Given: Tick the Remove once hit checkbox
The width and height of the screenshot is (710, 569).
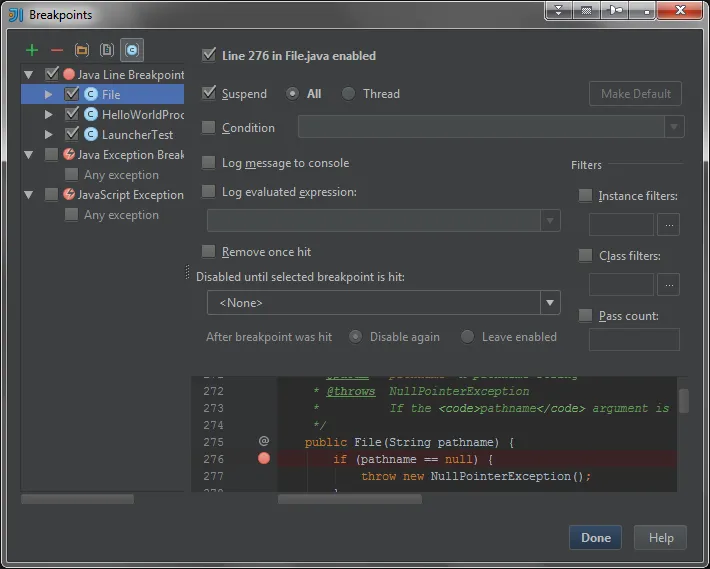Looking at the screenshot, I should [208, 251].
